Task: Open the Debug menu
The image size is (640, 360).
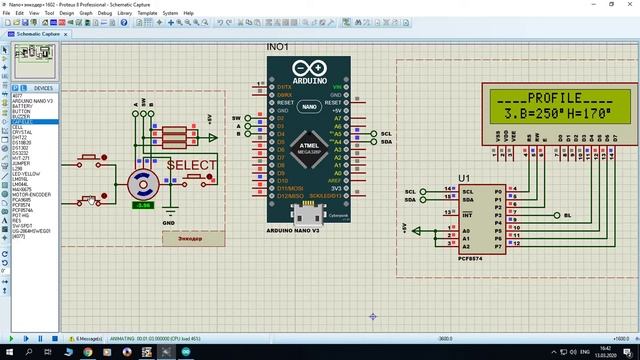Action: pyautogui.click(x=104, y=13)
